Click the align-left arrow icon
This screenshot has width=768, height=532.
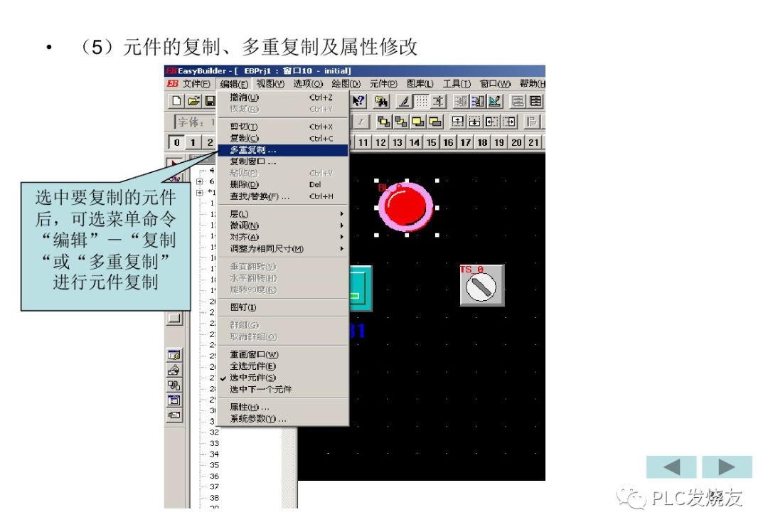(x=492, y=122)
